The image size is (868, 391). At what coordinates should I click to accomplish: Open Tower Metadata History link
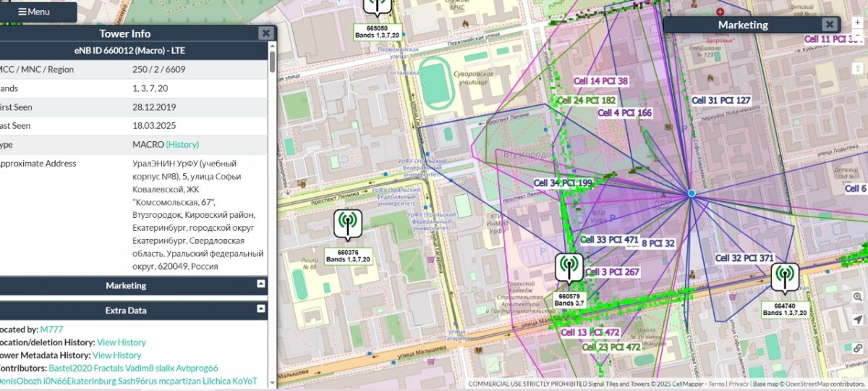coord(117,356)
